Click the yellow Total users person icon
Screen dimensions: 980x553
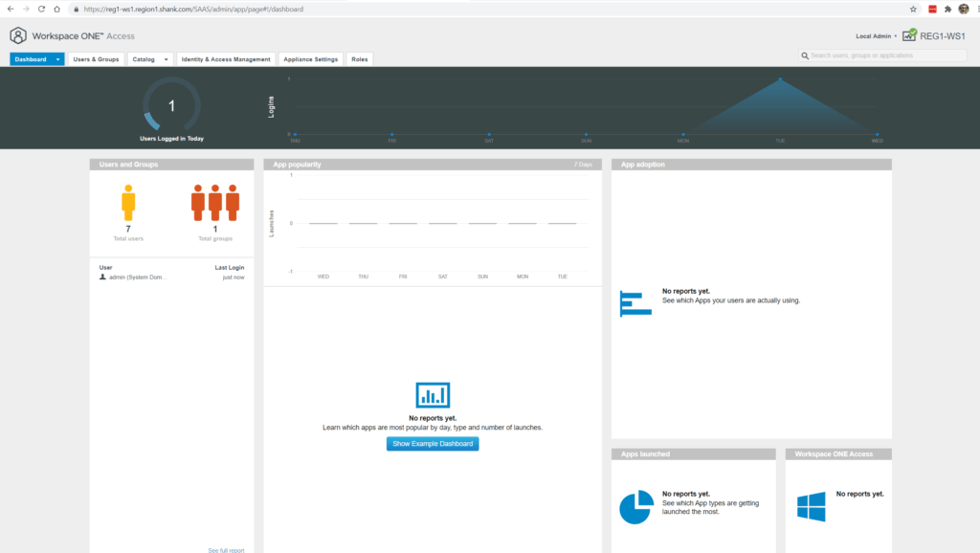pos(128,203)
